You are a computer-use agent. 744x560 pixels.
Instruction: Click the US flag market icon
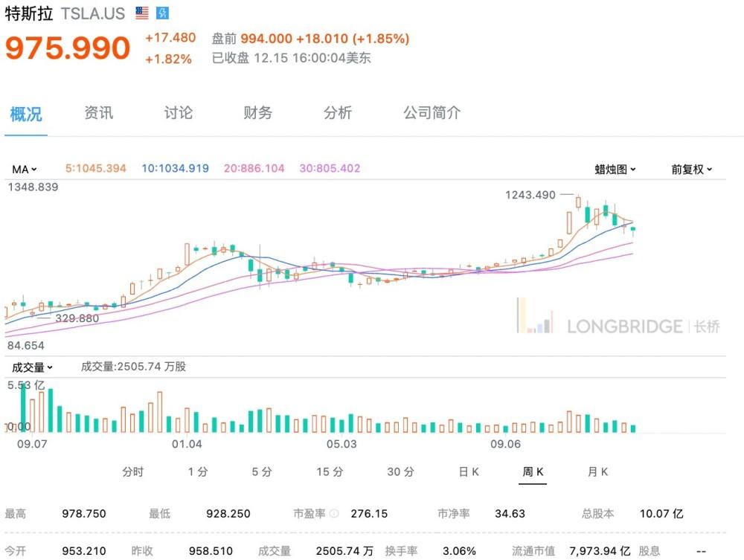pos(142,13)
